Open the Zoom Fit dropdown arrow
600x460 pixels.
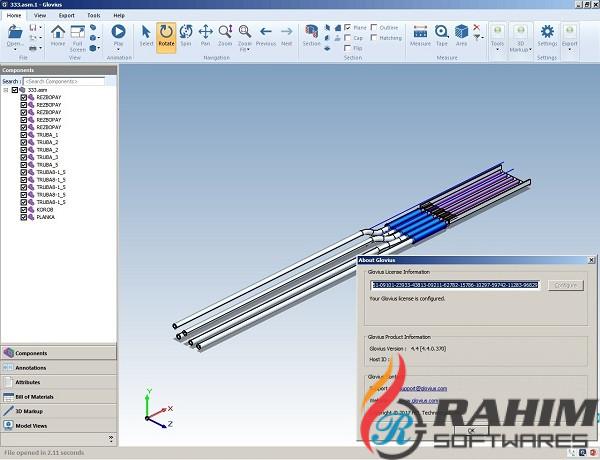pyautogui.click(x=248, y=50)
